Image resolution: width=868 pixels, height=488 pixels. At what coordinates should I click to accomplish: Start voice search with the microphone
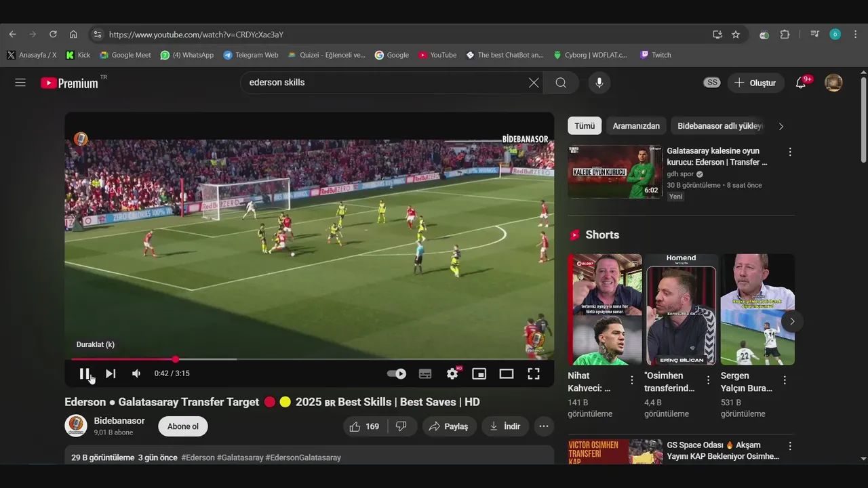point(599,83)
